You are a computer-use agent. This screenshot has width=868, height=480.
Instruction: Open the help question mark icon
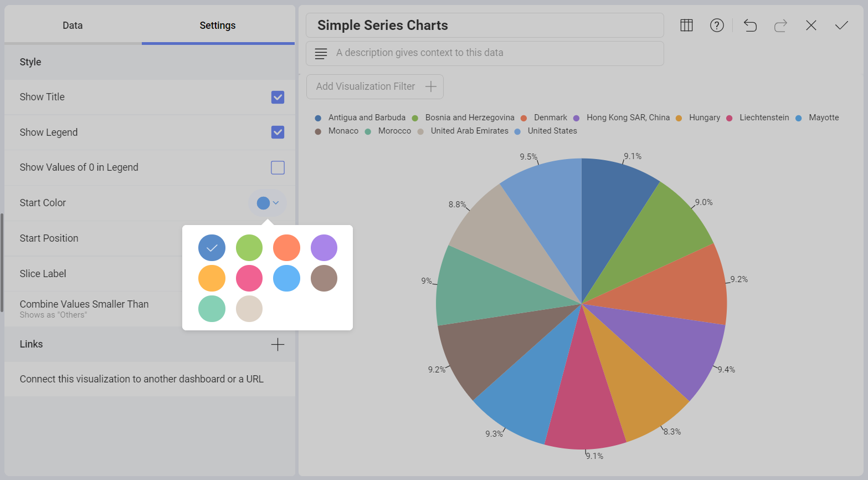pyautogui.click(x=717, y=25)
